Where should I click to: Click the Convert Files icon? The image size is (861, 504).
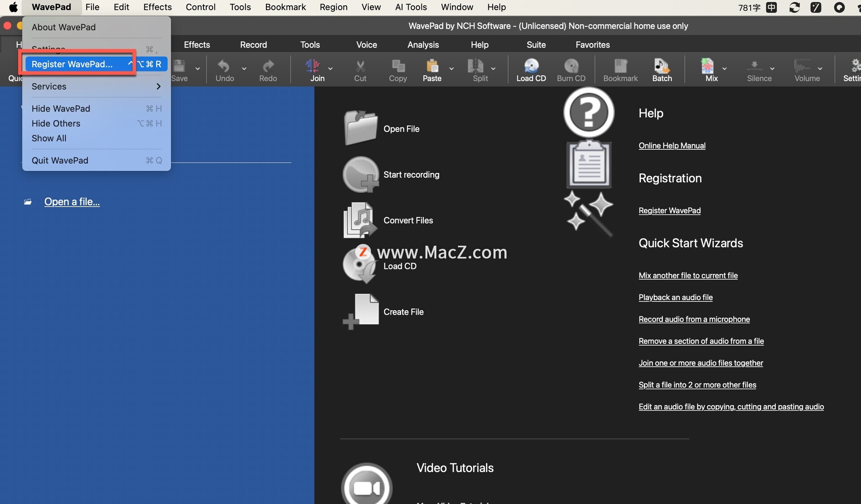click(361, 220)
